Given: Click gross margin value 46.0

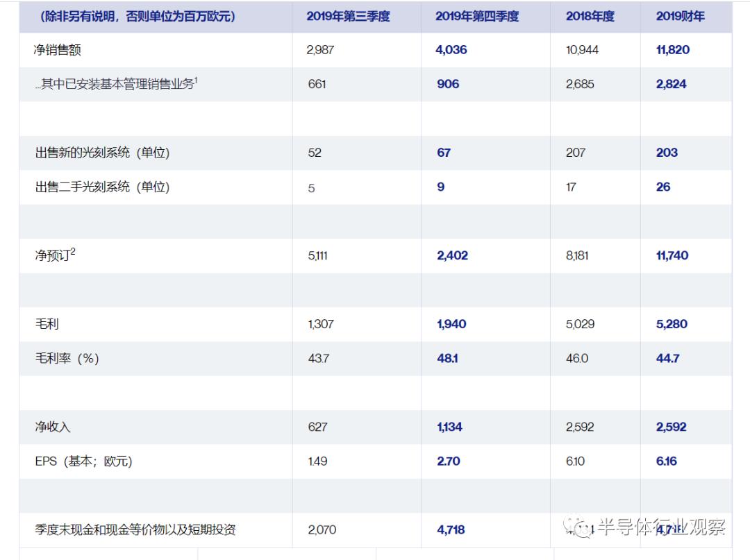Looking at the screenshot, I should pyautogui.click(x=577, y=358).
